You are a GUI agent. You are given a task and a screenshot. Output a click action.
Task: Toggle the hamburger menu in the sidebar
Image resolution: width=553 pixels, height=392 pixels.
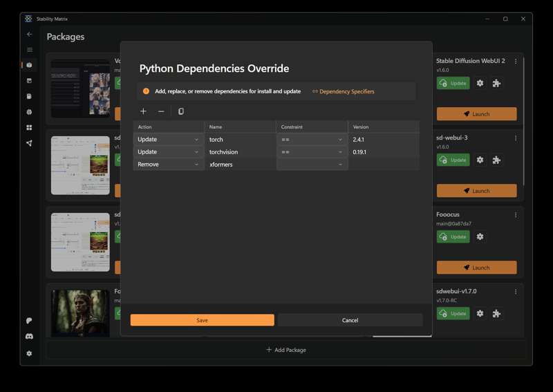(x=29, y=50)
